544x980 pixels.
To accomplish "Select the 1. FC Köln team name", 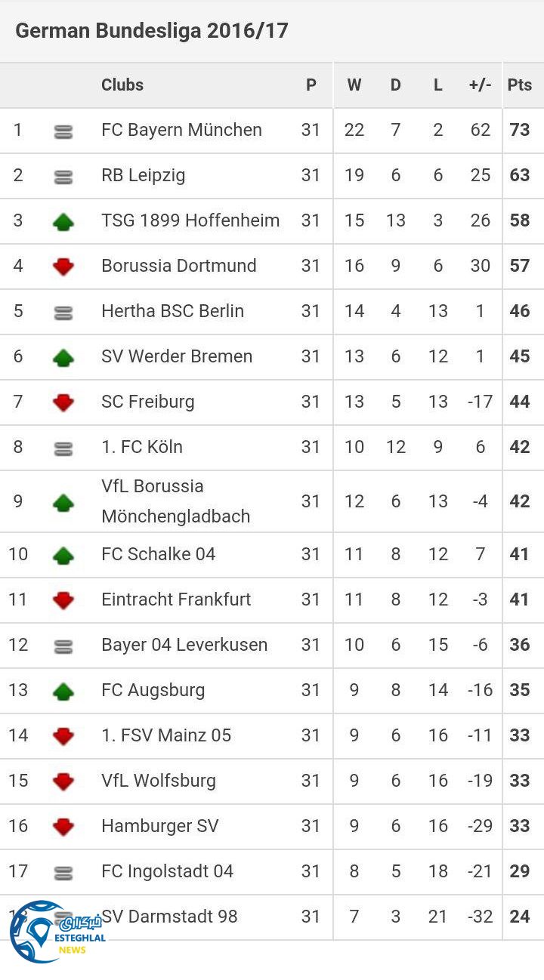I will pyautogui.click(x=142, y=447).
